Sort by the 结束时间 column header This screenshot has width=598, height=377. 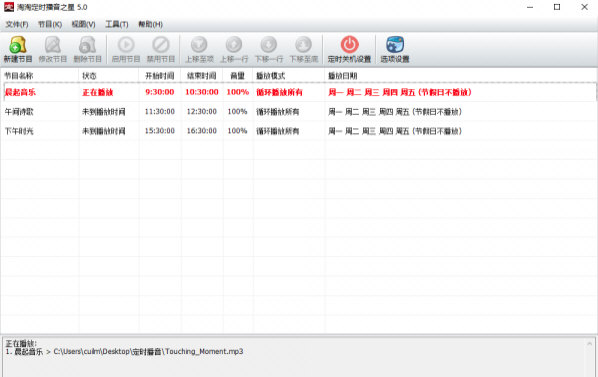202,76
